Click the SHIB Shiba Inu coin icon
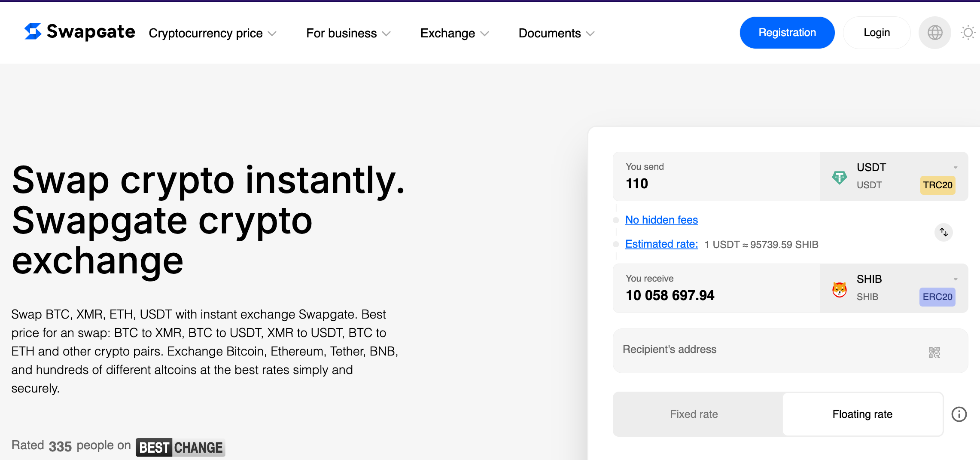The width and height of the screenshot is (980, 460). tap(839, 289)
